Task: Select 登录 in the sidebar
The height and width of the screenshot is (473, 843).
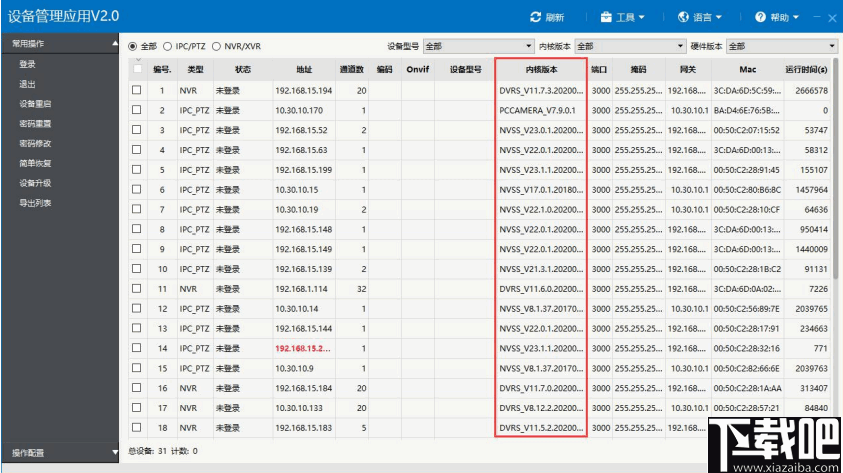Action: click(x=27, y=64)
